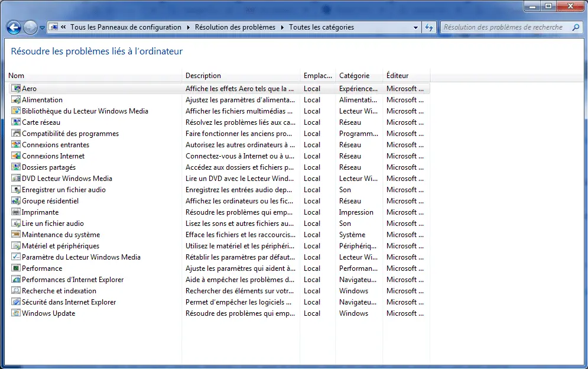Click the search magnifier icon

576,27
